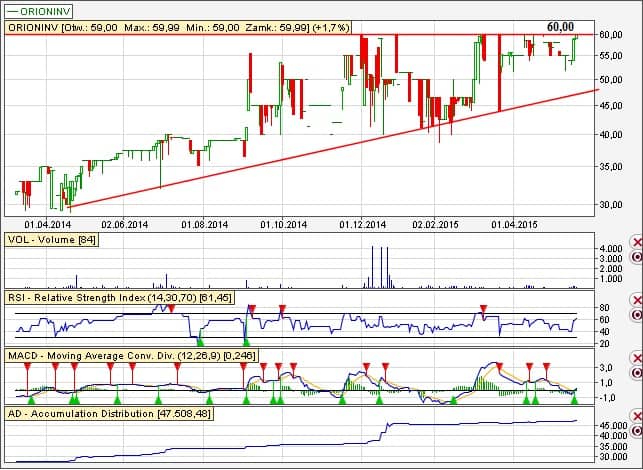Click the first red sell marker on MACD
Viewport: 643px width, 470px height.
tap(28, 366)
